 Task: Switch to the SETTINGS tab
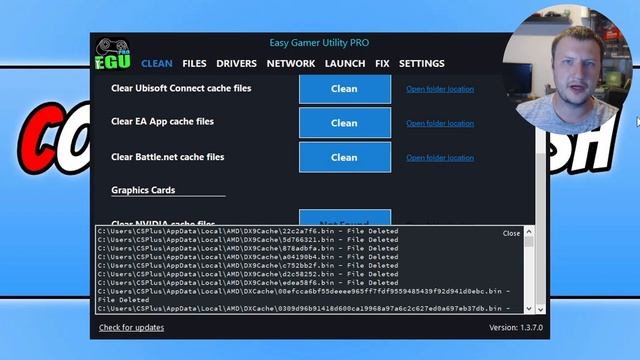pos(422,64)
